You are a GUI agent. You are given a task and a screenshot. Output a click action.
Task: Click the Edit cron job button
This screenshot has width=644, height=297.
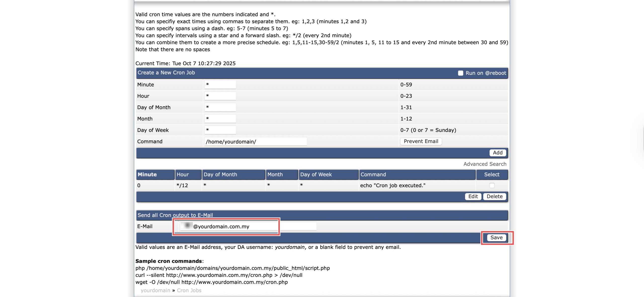pos(473,196)
